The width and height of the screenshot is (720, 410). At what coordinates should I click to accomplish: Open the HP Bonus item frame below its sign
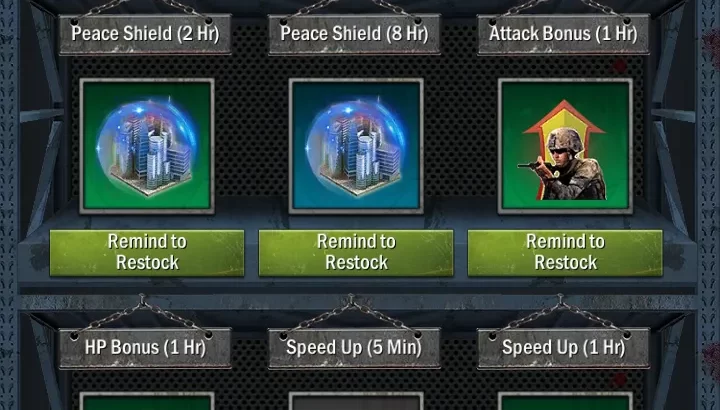(147, 401)
